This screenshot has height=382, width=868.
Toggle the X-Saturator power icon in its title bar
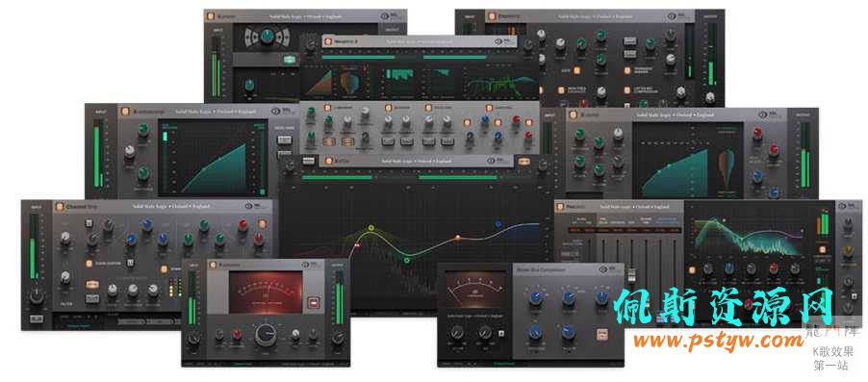pos(212,265)
